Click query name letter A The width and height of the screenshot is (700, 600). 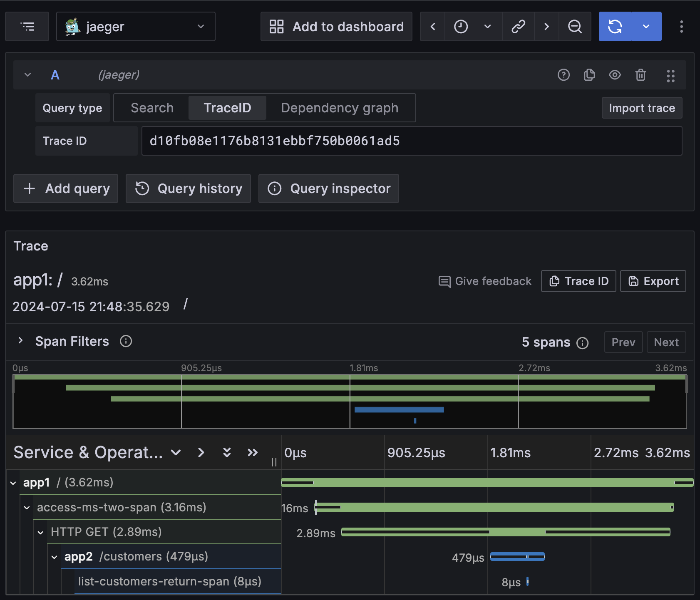pos(55,75)
